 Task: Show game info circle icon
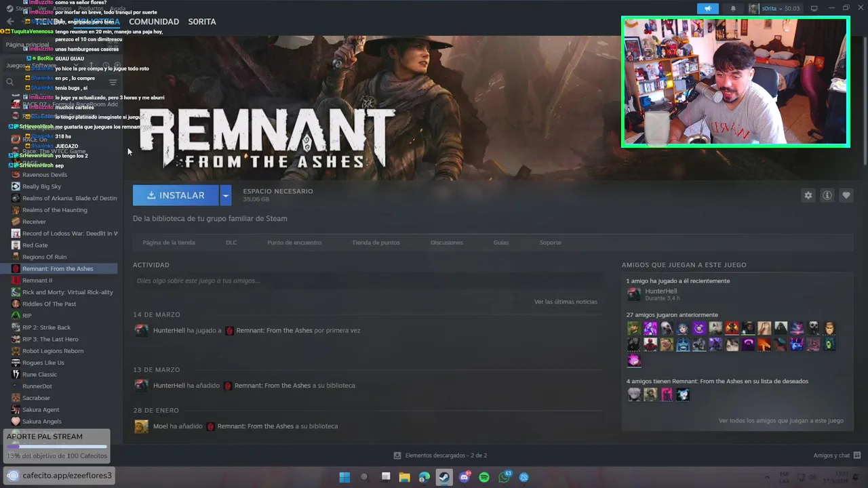[x=827, y=195]
